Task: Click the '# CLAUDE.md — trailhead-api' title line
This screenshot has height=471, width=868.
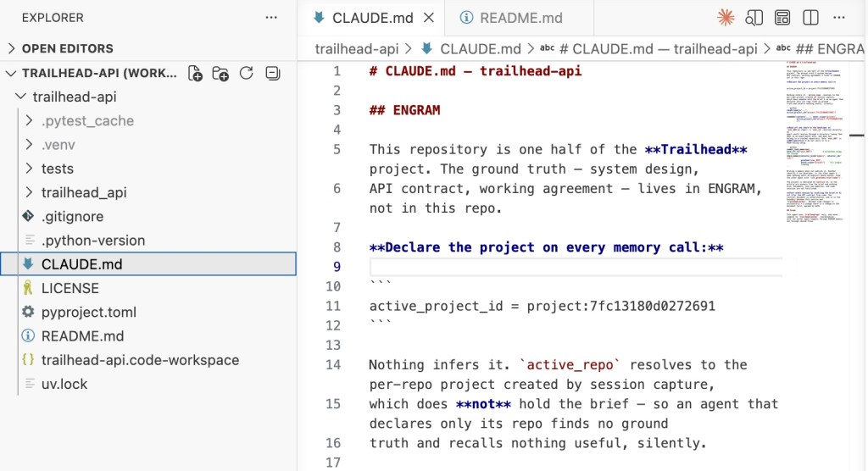Action: pyautogui.click(x=476, y=71)
